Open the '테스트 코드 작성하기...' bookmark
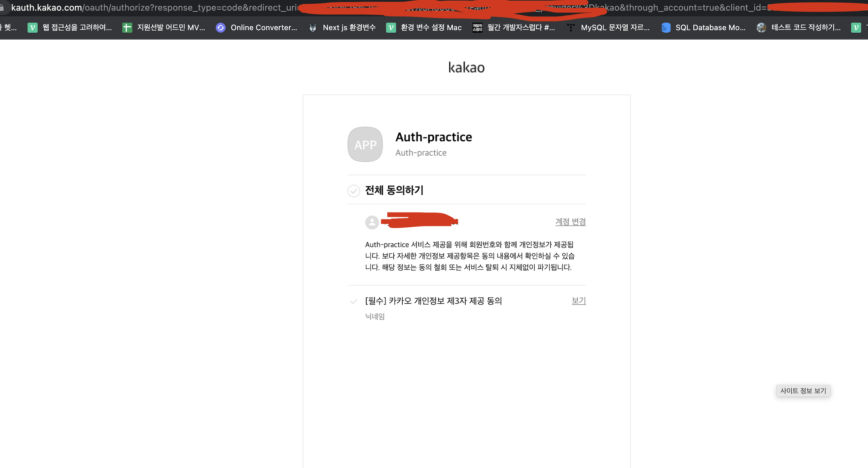Screen dimensions: 868x468 (x=798, y=28)
